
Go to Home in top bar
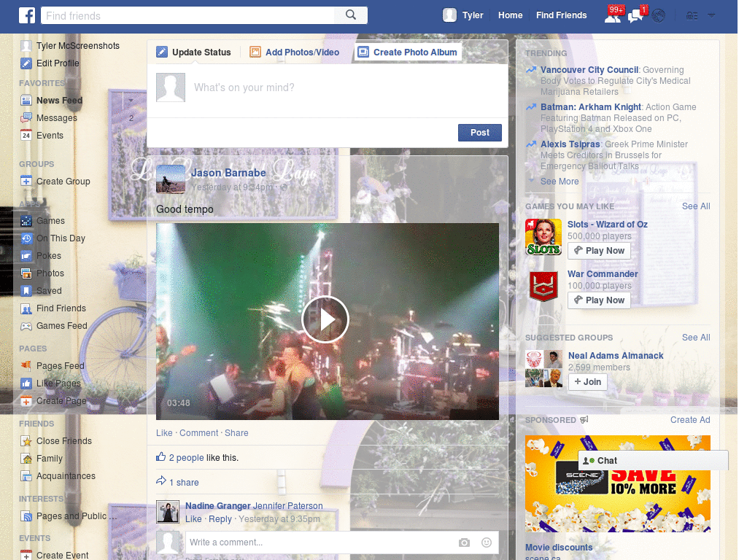click(x=510, y=15)
